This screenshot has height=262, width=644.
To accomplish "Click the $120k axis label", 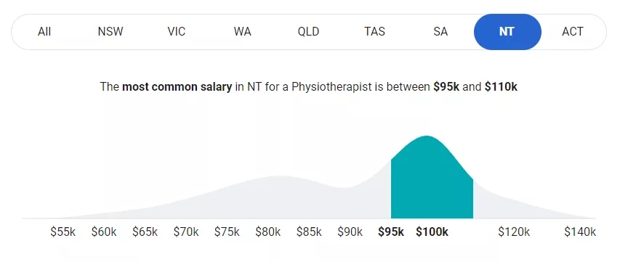I will tap(514, 232).
